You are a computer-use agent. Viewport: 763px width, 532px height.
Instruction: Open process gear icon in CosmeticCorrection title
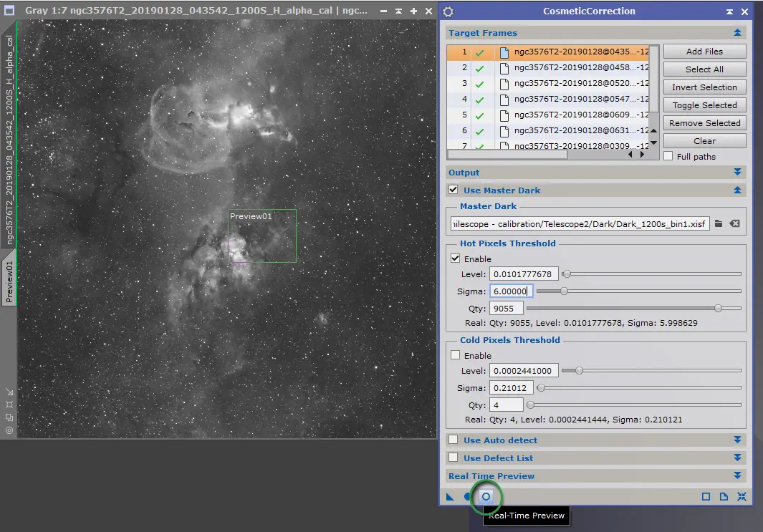(448, 11)
